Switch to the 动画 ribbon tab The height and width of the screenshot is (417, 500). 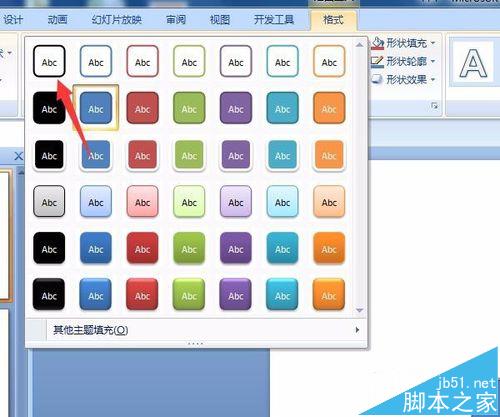tap(57, 20)
